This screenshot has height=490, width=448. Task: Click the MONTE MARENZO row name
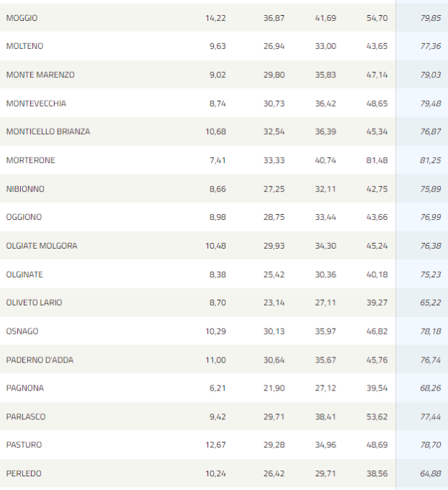tap(40, 74)
